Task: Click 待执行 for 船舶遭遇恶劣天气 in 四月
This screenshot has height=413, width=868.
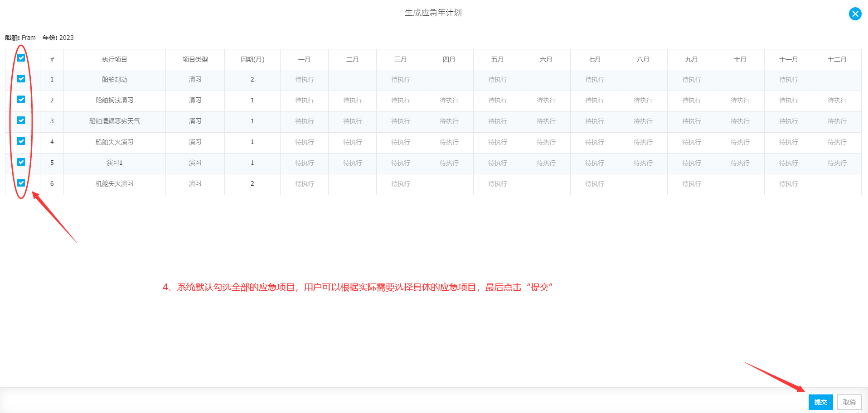Action: pos(449,121)
